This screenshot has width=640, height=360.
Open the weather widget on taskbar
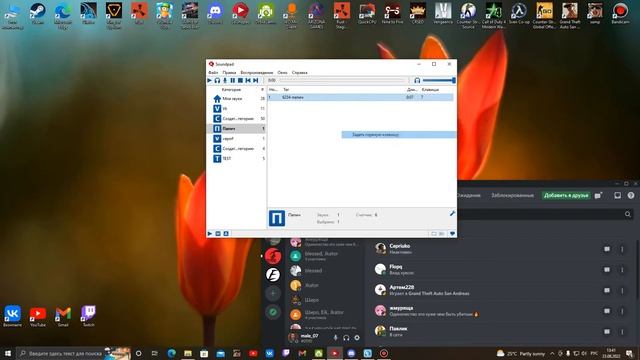[520, 353]
